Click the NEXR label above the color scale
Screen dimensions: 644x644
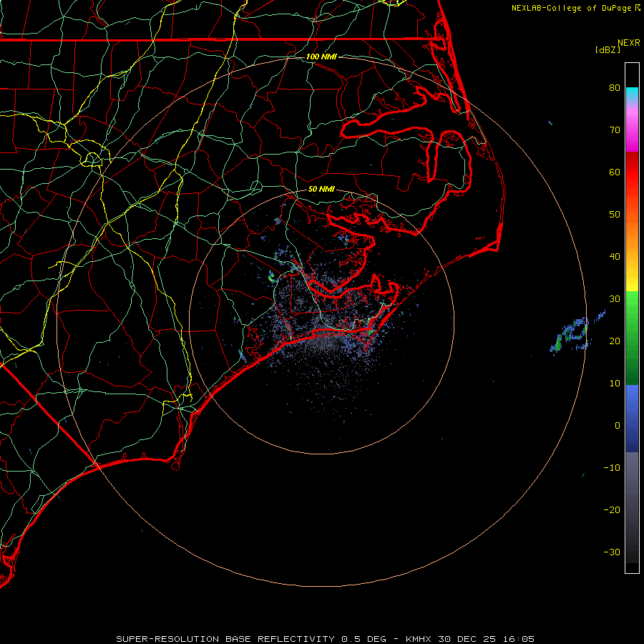(628, 43)
